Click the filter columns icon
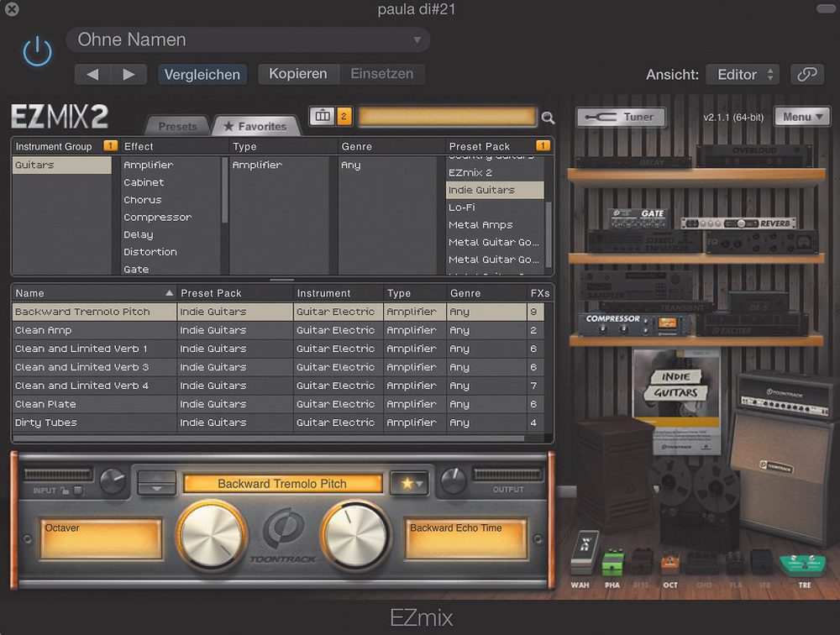The image size is (840, 635). (x=323, y=116)
